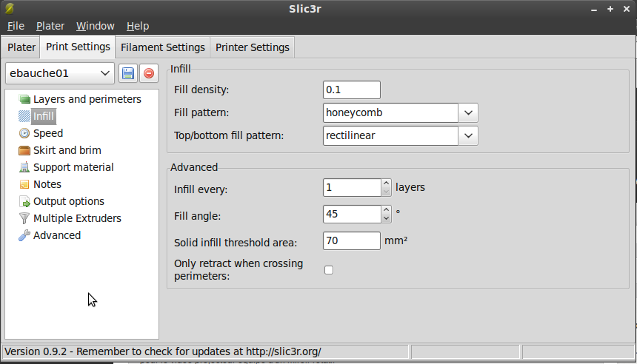Switch to the Filament Settings tab
The image size is (637, 364).
163,47
